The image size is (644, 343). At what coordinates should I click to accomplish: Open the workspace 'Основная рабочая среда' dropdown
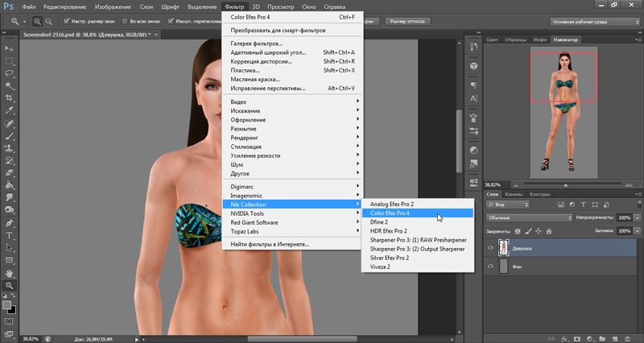click(x=594, y=22)
